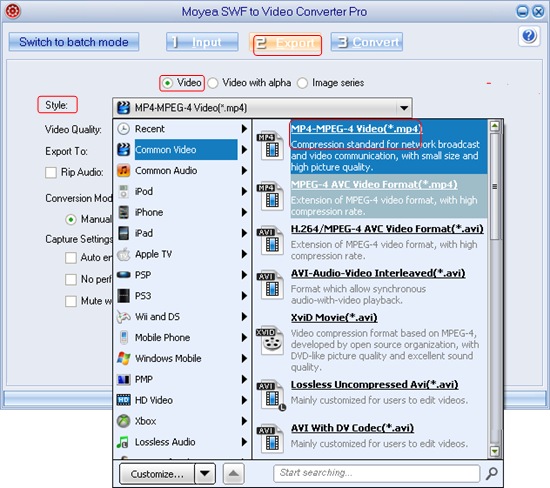Click the PSP console icon

pos(123,275)
